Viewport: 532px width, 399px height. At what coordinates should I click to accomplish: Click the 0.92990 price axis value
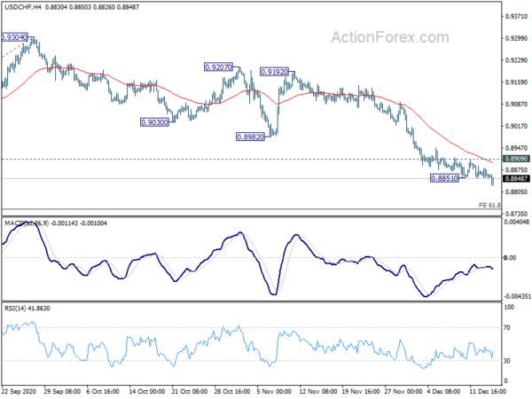point(516,38)
